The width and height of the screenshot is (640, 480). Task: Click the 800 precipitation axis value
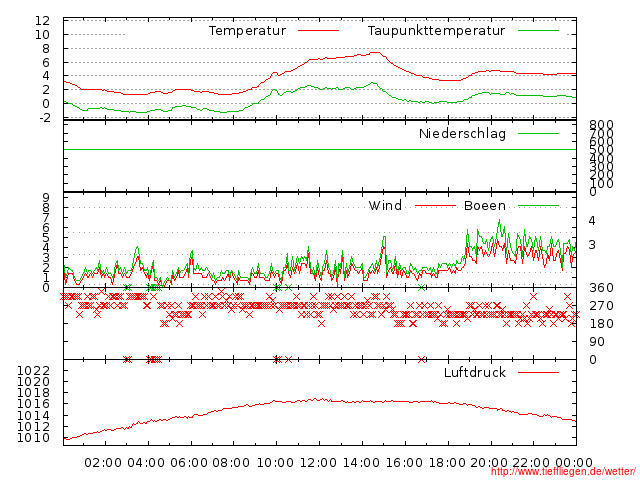coord(601,125)
